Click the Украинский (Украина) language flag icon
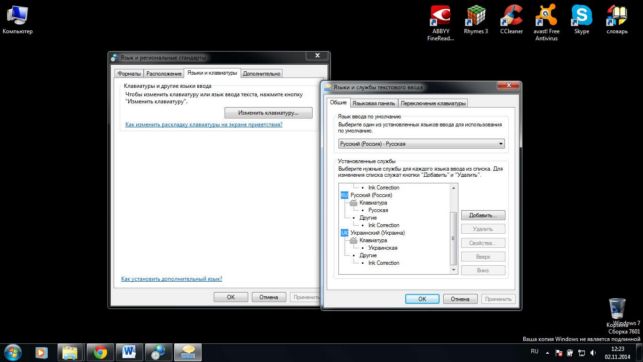 [x=344, y=233]
